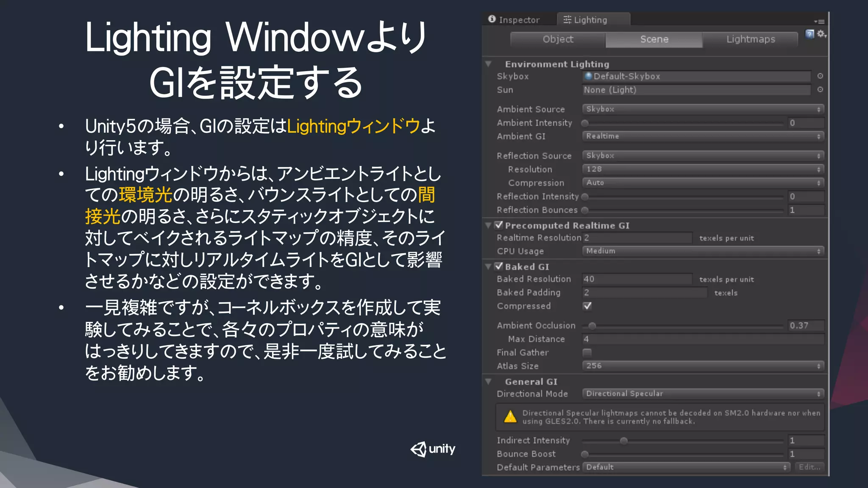Collapse the Baked GI section
868x488 pixels.
(x=488, y=266)
